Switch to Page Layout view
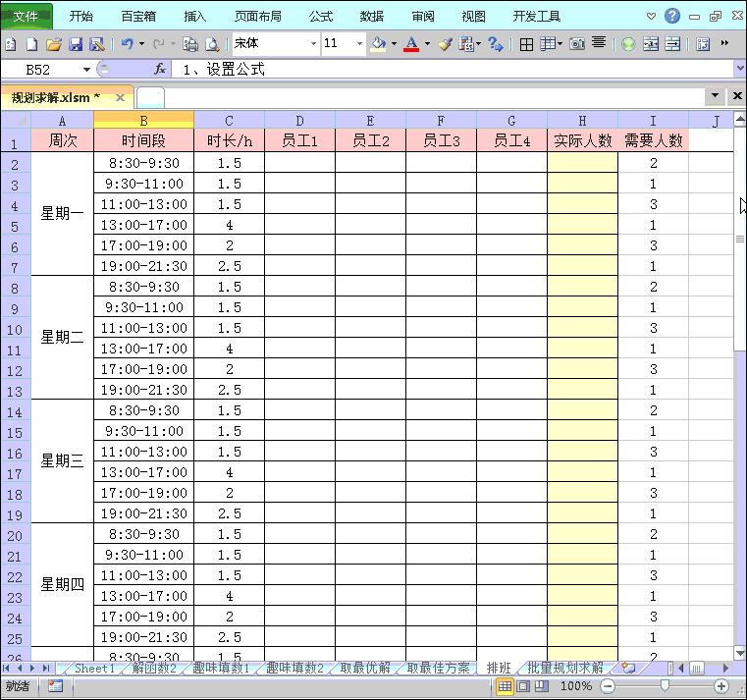The width and height of the screenshot is (747, 700). tap(523, 686)
